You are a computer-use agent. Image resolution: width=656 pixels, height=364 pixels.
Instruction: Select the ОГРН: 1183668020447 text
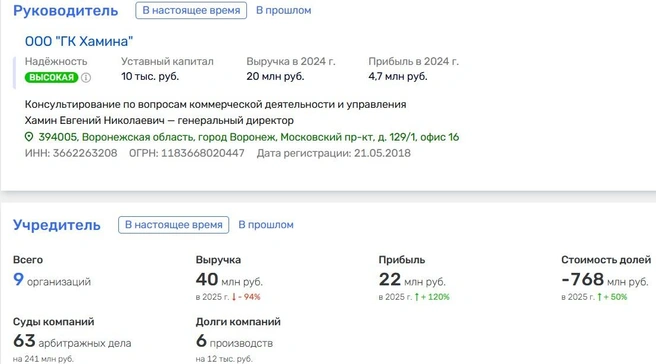[x=187, y=153]
